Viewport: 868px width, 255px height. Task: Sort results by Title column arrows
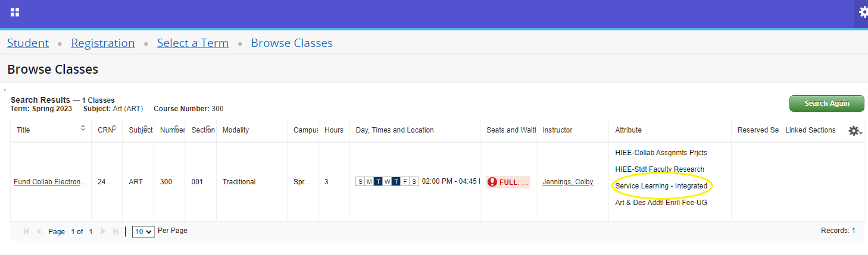tap(83, 128)
